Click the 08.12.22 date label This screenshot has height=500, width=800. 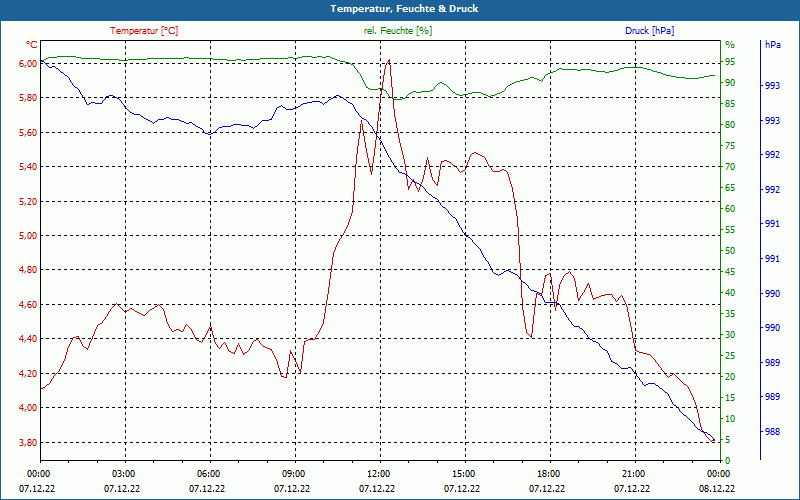pos(717,489)
